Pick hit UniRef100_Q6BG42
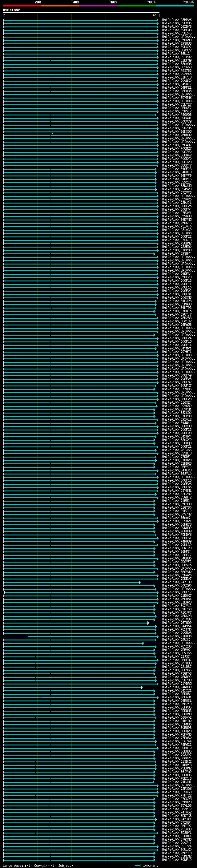This screenshot has width=197, height=868. (177, 155)
